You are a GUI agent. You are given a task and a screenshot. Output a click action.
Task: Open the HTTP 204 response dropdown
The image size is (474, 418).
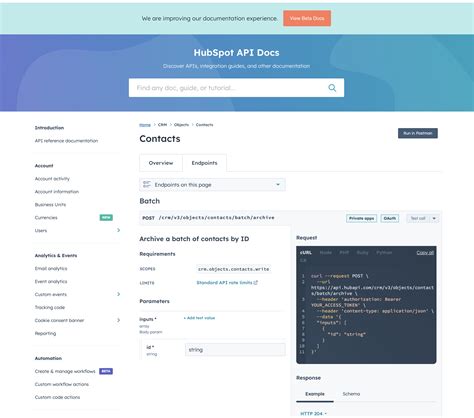coord(313,413)
